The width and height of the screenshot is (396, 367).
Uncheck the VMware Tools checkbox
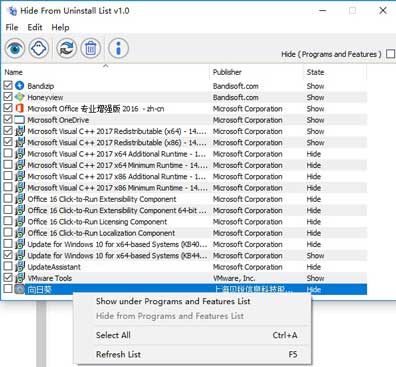tap(8, 278)
